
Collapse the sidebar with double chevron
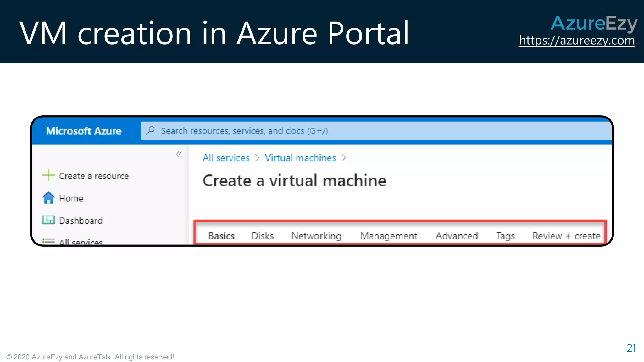[179, 154]
